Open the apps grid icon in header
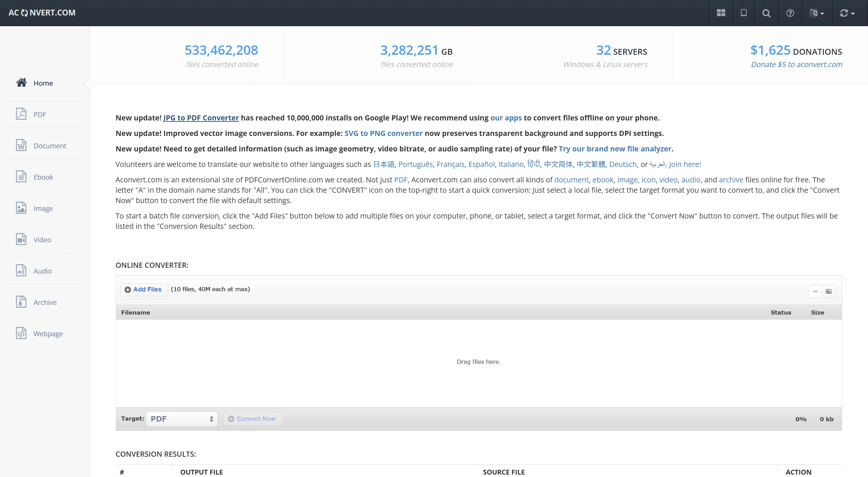Image resolution: width=868 pixels, height=477 pixels. coord(721,13)
